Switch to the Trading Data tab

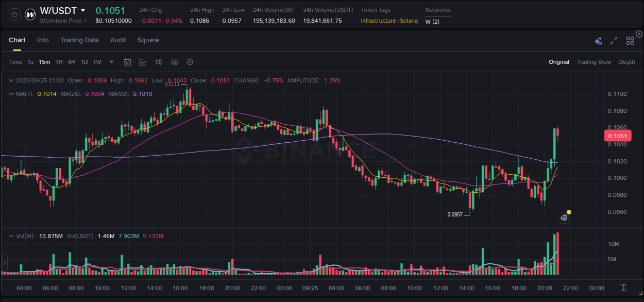point(79,40)
